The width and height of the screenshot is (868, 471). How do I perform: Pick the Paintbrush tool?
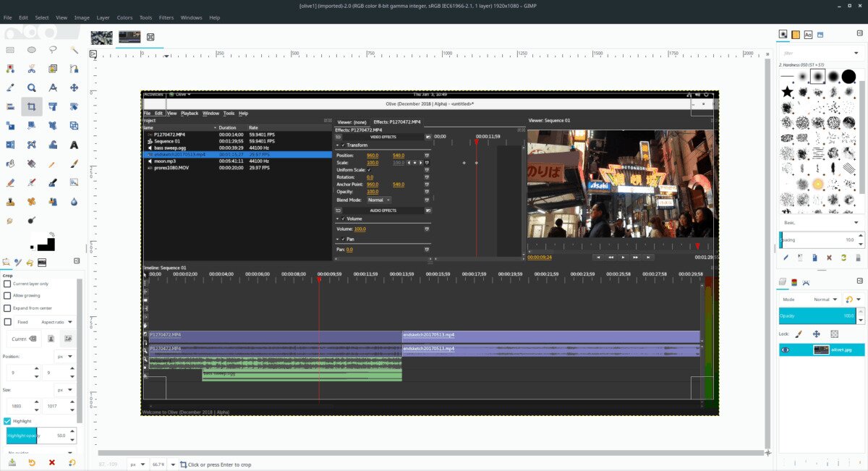point(74,164)
